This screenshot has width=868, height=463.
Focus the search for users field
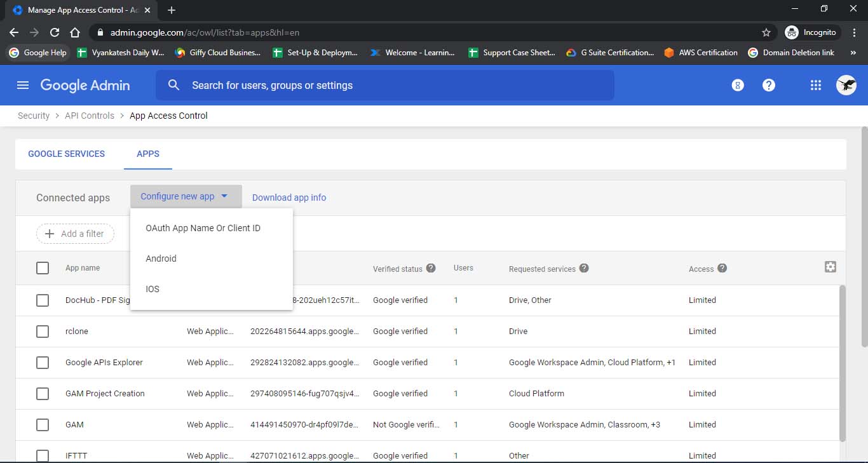point(385,85)
